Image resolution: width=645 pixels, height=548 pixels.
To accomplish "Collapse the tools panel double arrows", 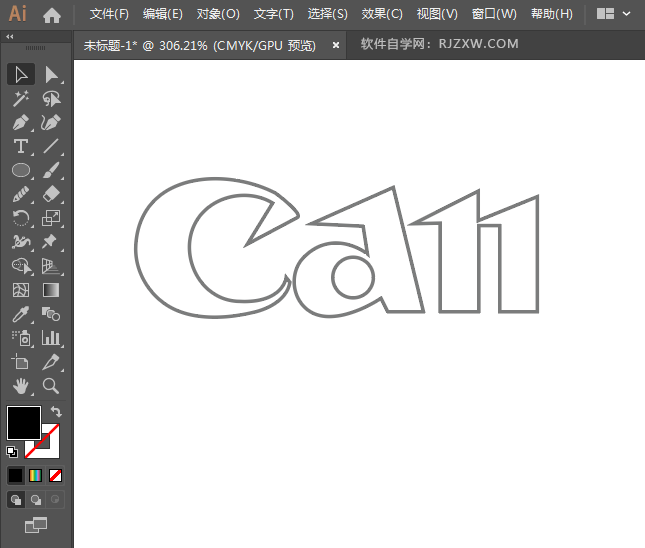I will [10, 37].
